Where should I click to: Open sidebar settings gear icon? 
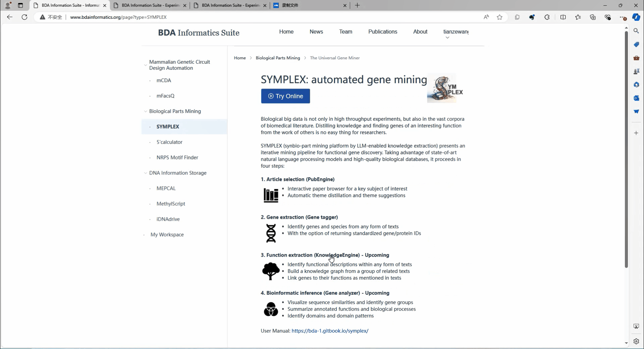coord(636,341)
